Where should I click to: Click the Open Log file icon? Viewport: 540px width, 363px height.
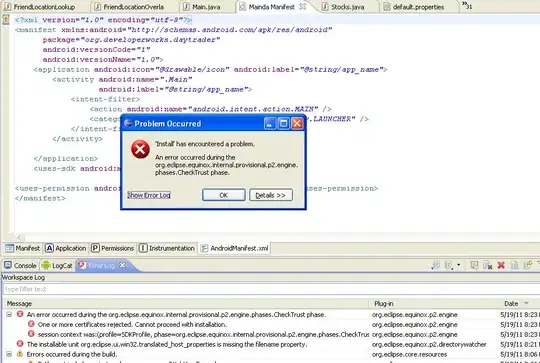click(515, 265)
